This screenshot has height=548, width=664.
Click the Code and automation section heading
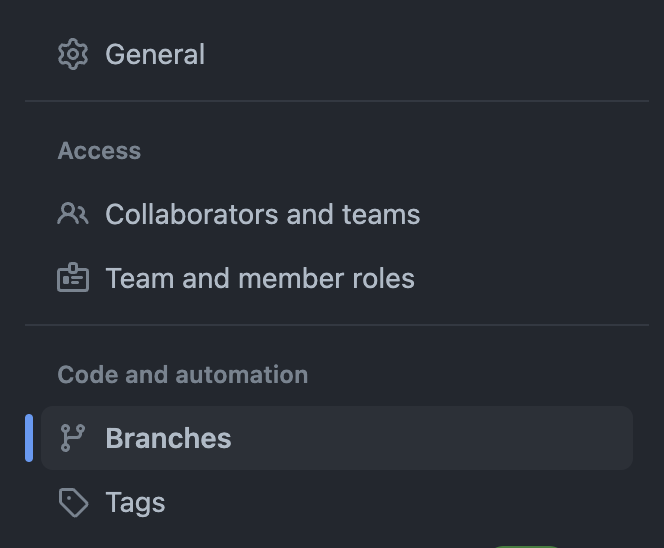pyautogui.click(x=183, y=375)
